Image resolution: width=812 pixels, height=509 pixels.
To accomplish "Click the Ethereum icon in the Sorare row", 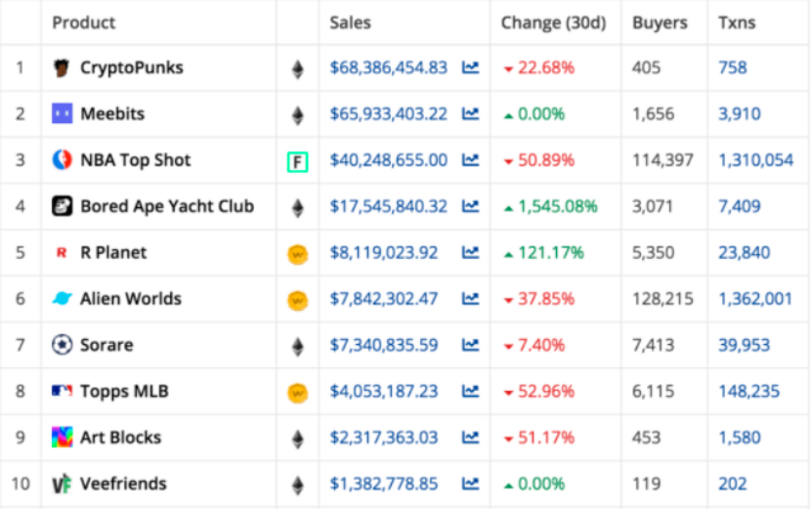I will (298, 347).
